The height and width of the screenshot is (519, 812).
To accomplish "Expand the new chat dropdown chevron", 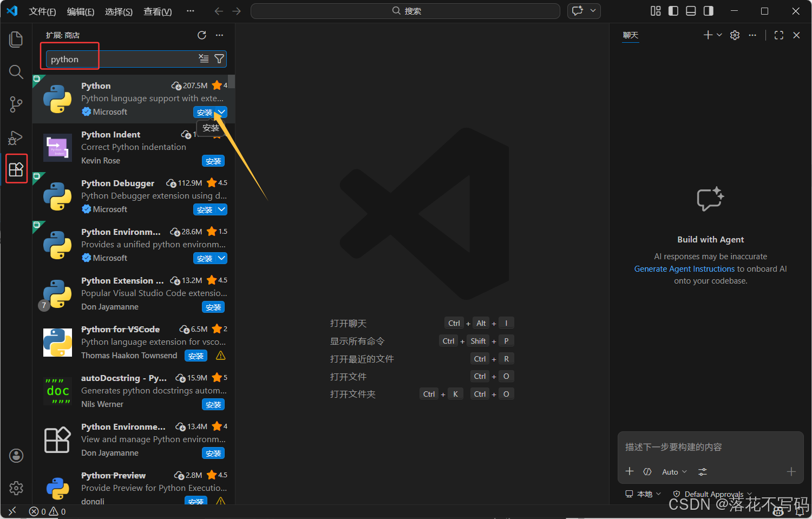I will coord(719,35).
